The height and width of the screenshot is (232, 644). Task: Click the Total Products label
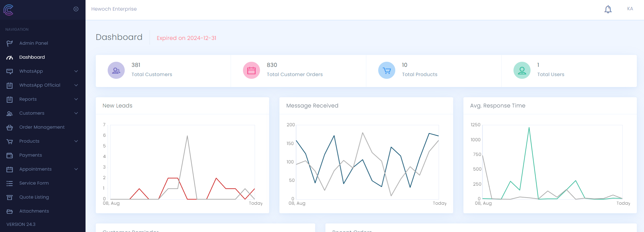pyautogui.click(x=420, y=74)
